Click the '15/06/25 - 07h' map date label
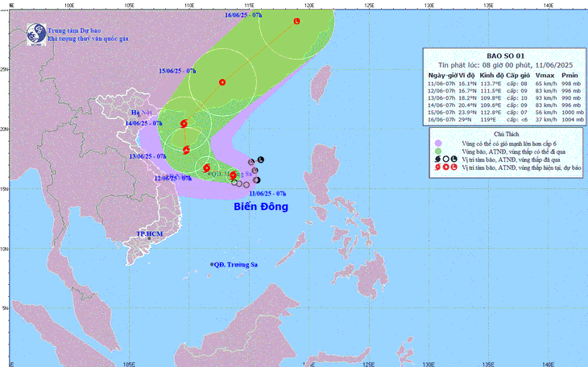Screen dimensions: 588x367 pyautogui.click(x=177, y=71)
